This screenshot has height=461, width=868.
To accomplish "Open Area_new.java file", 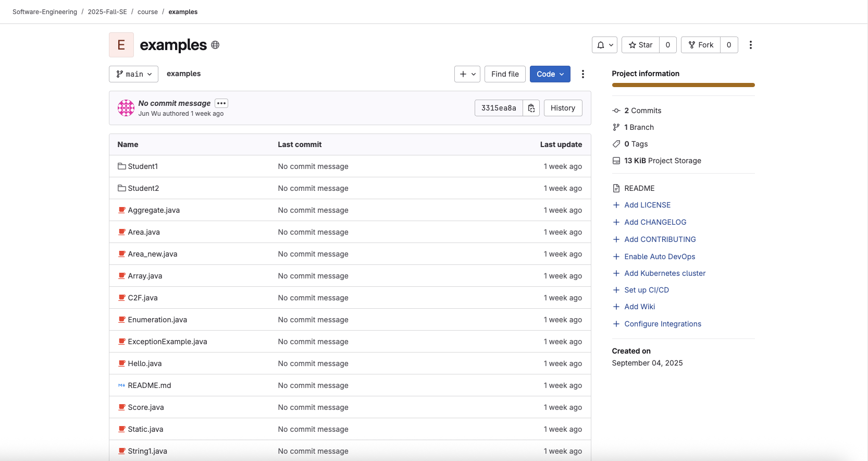I will point(153,254).
